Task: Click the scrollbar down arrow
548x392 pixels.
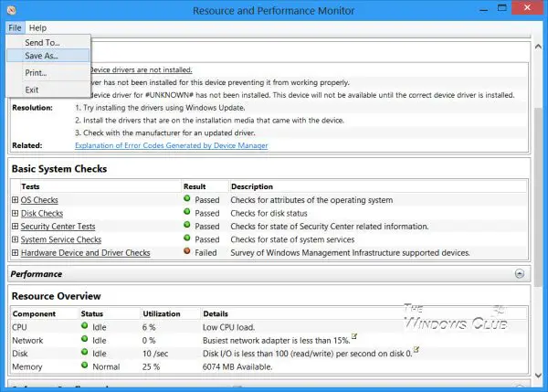Action: pos(538,376)
